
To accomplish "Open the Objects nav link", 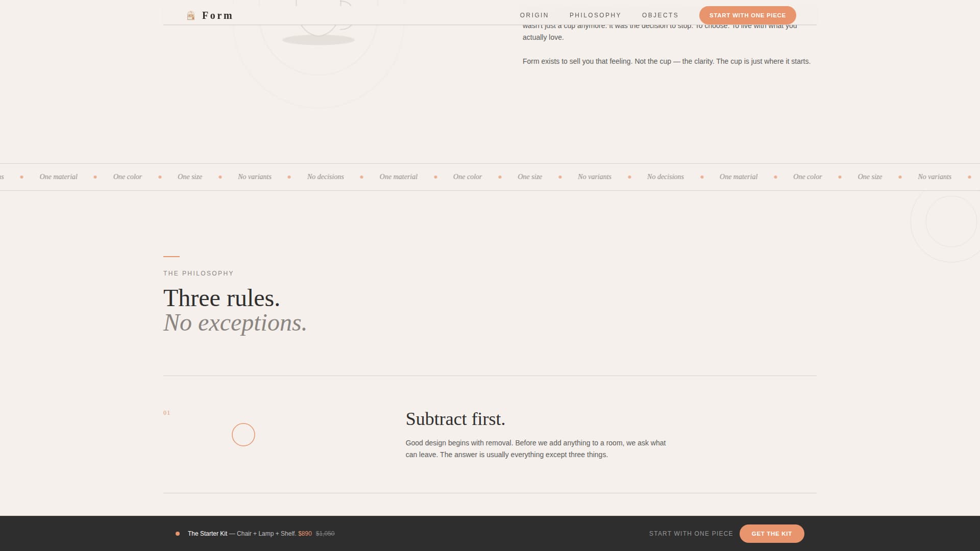I will [660, 15].
